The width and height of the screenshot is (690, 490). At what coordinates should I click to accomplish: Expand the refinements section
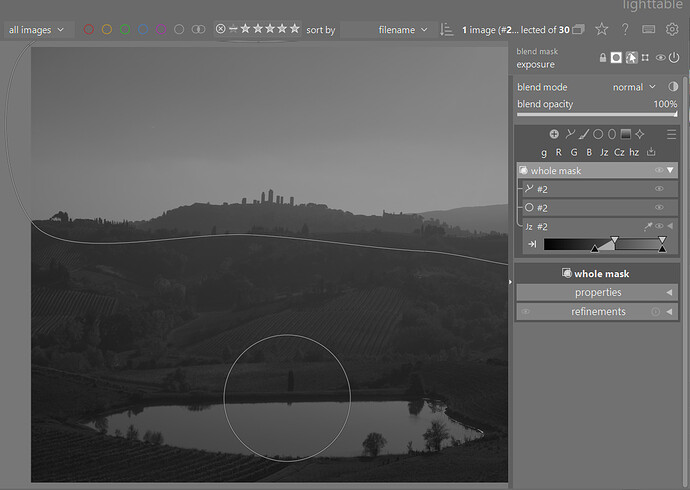pos(597,312)
